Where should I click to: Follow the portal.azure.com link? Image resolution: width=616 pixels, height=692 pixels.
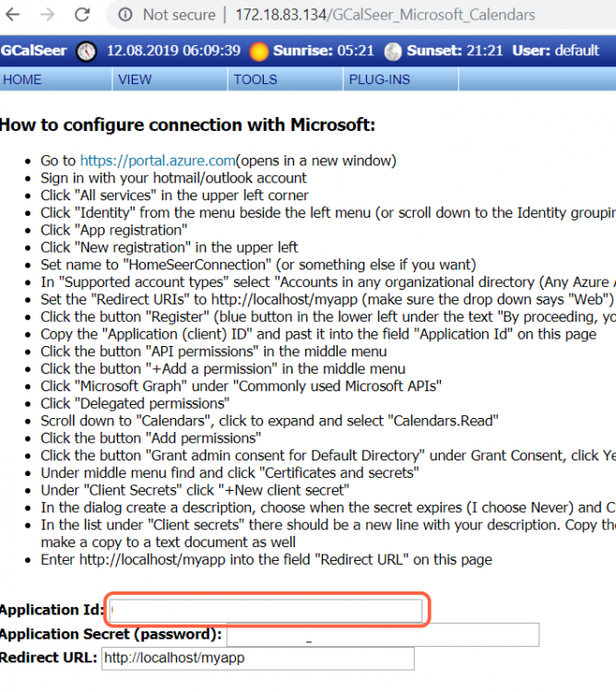pos(159,161)
